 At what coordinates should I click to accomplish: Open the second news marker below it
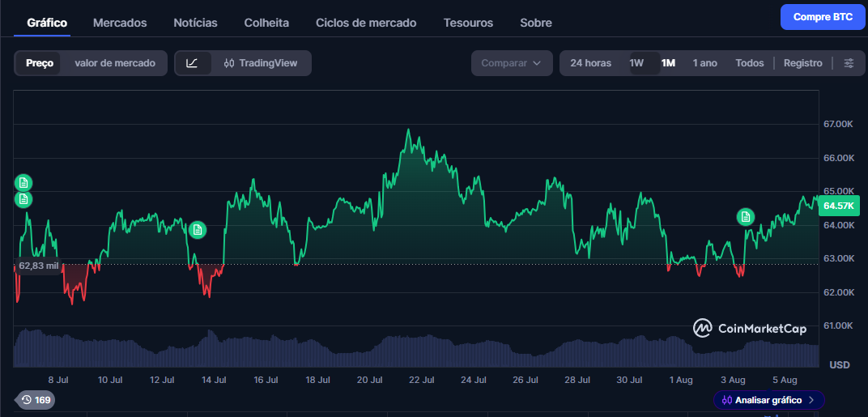[x=23, y=199]
